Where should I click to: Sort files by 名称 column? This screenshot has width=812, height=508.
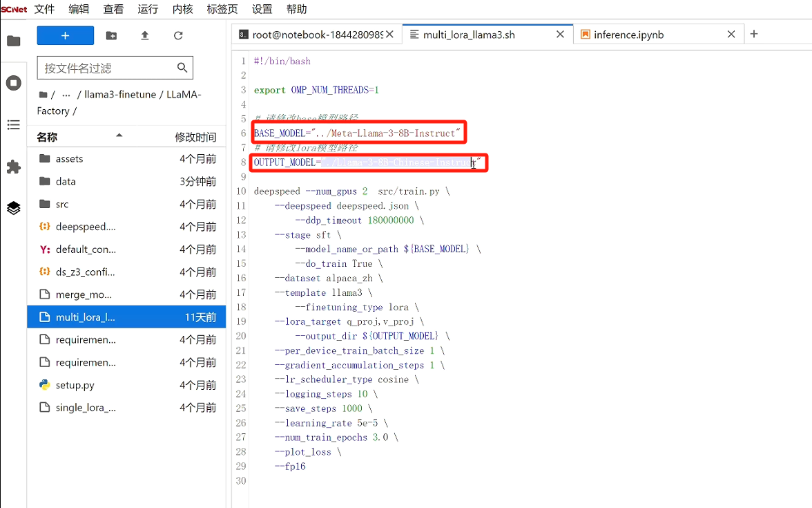[47, 137]
